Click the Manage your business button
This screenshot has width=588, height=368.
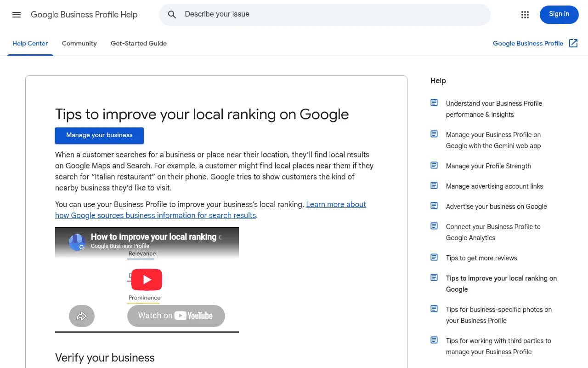[x=99, y=135]
